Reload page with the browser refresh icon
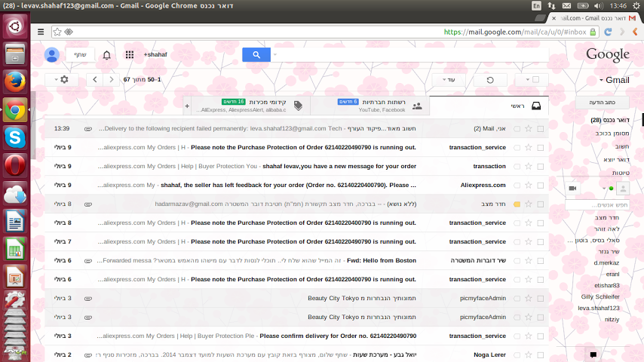 coord(609,32)
